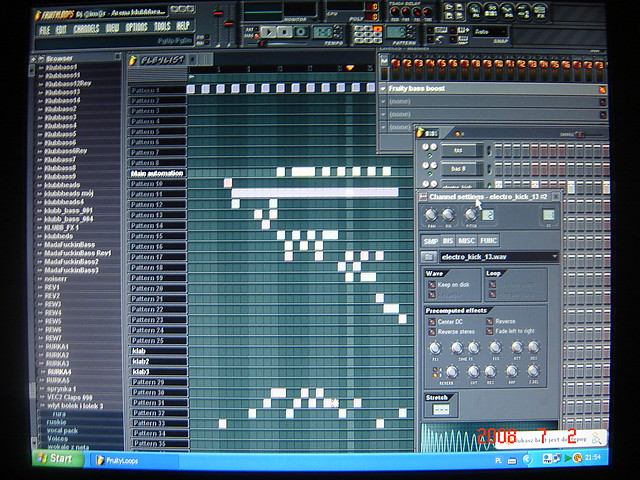Open the TOOLS menu
The height and width of the screenshot is (480, 640).
coord(162,27)
